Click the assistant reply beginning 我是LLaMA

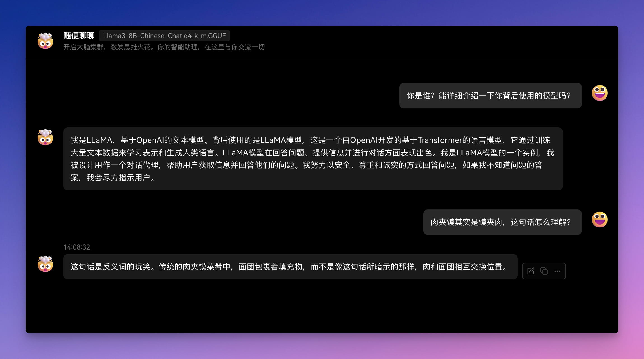312,159
